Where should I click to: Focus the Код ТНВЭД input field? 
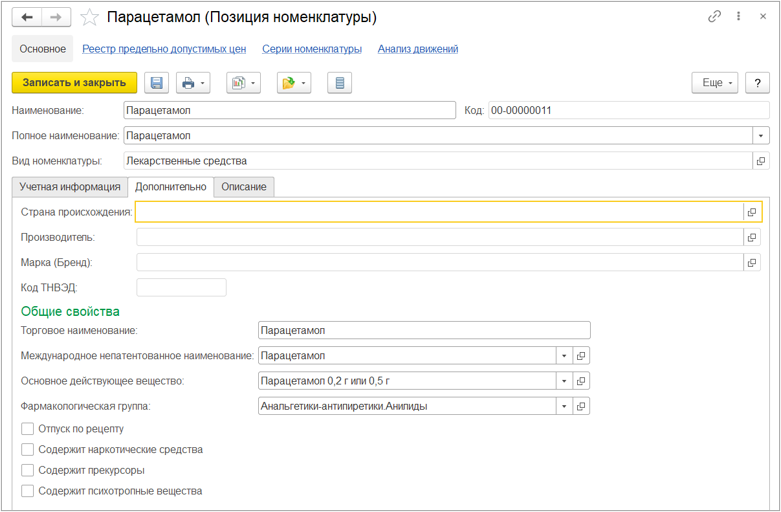tap(181, 288)
